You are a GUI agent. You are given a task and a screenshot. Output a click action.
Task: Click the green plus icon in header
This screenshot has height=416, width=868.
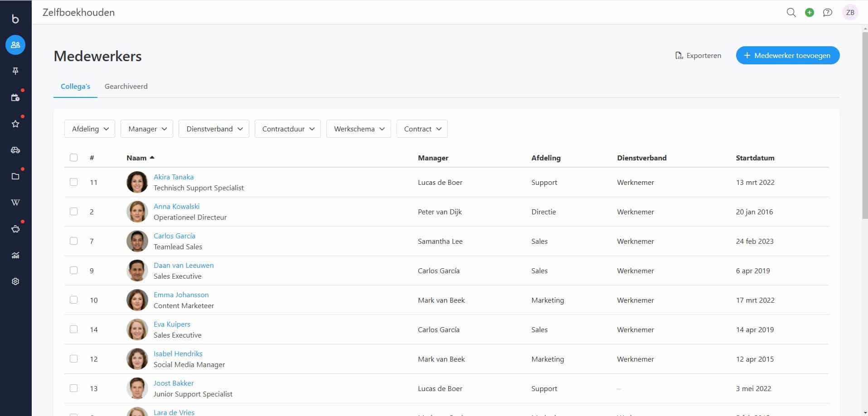click(809, 13)
